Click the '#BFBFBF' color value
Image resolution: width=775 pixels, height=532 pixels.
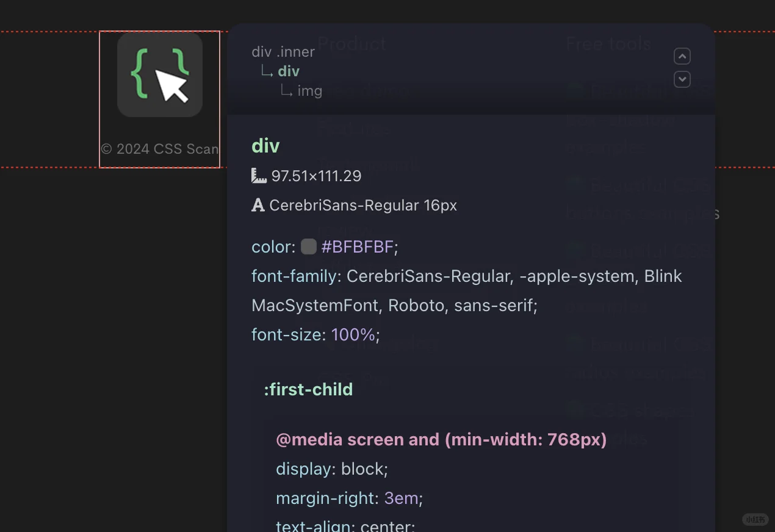tap(358, 247)
